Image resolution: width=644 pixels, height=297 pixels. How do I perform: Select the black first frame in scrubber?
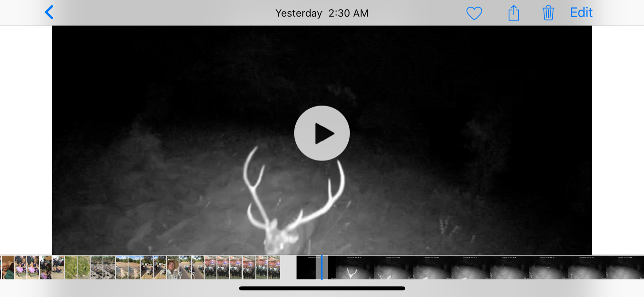pyautogui.click(x=306, y=267)
